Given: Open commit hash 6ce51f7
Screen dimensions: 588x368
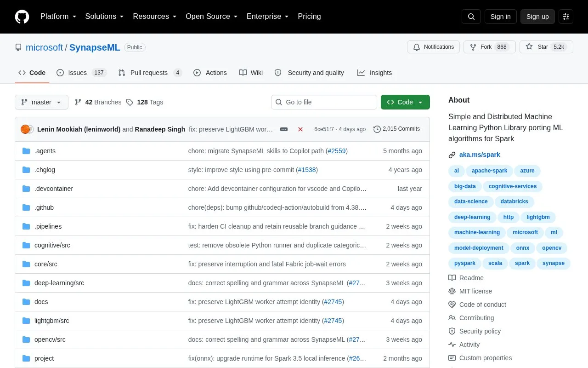Looking at the screenshot, I should 324,129.
